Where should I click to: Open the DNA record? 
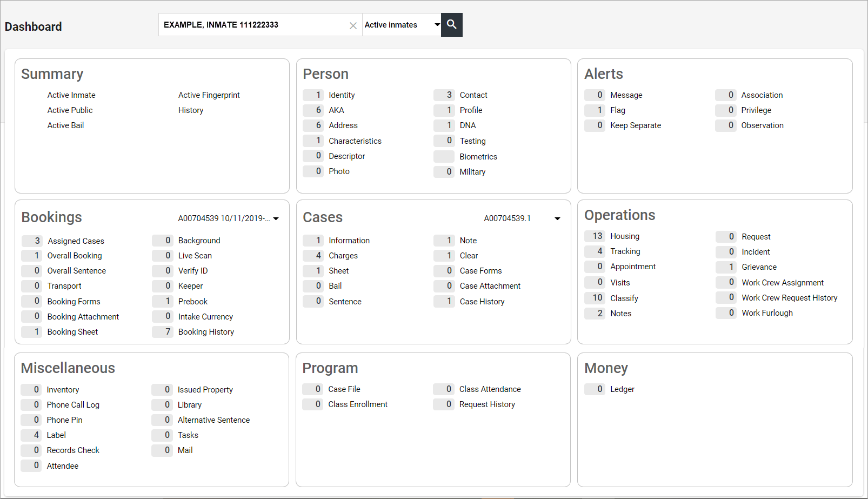pos(468,125)
